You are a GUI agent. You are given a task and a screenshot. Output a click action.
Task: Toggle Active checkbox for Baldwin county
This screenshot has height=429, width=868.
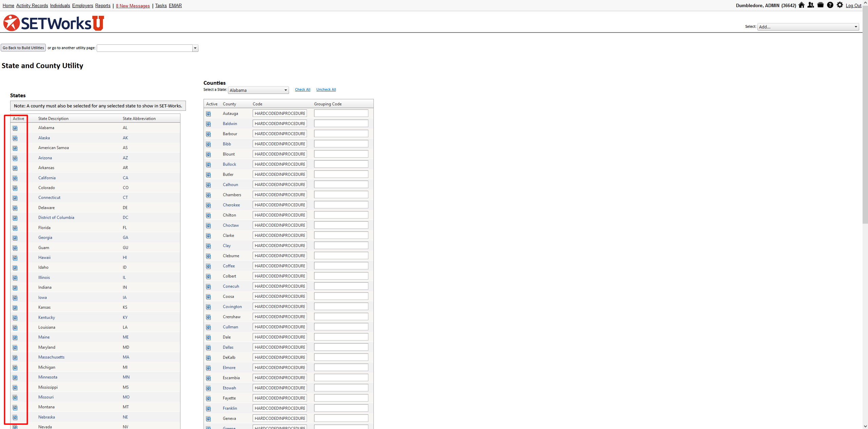click(208, 124)
